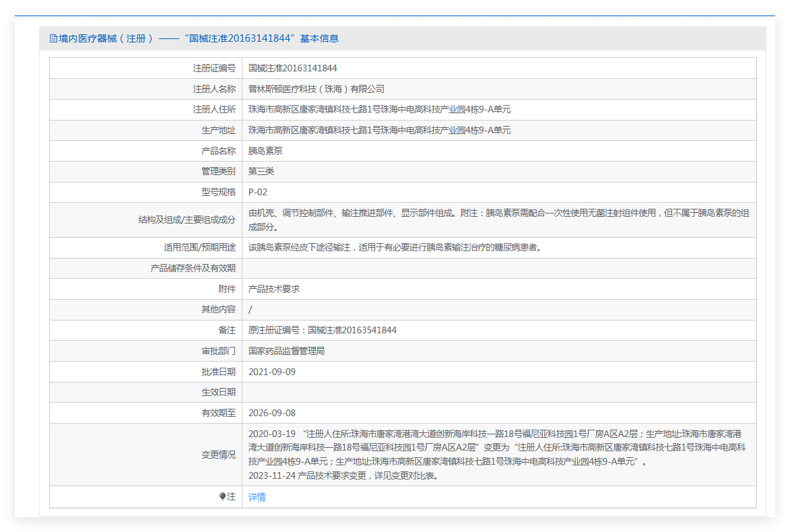Click approval department 国家药品监督管理局
This screenshot has width=790, height=532.
(287, 351)
